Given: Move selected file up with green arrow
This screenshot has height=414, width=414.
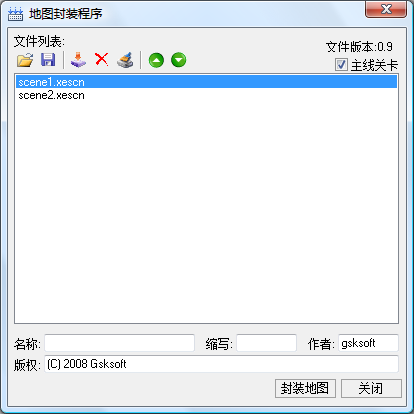Looking at the screenshot, I should point(156,60).
